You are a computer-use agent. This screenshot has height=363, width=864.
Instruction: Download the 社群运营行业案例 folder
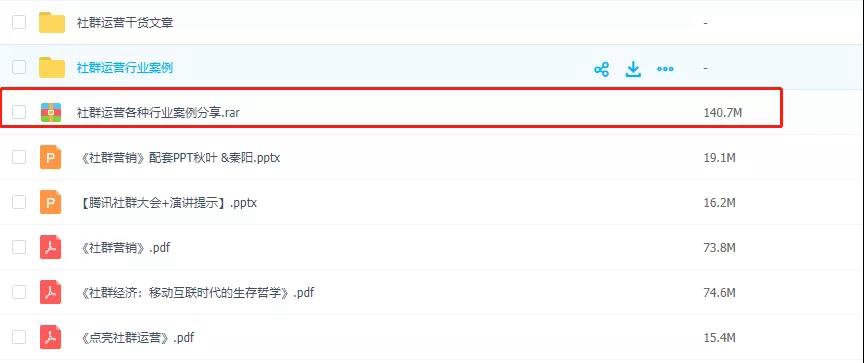(x=633, y=69)
